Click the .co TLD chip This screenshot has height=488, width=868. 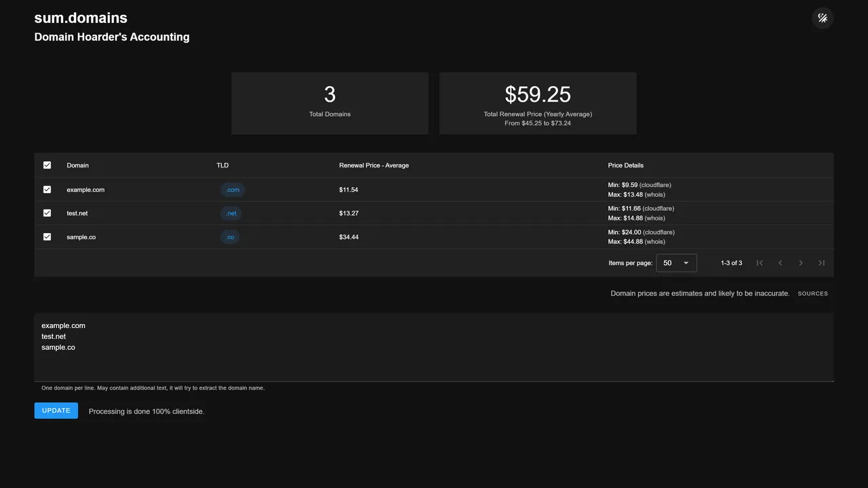[x=230, y=237]
